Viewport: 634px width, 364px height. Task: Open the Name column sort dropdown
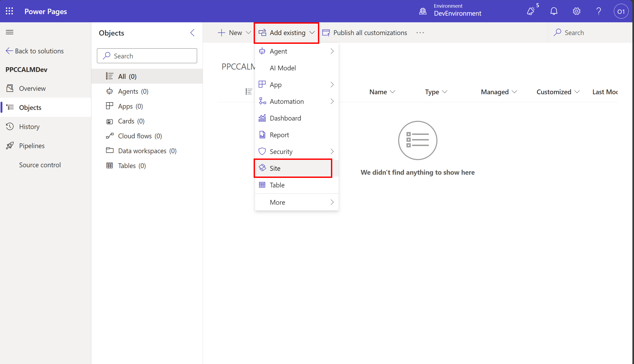pyautogui.click(x=393, y=92)
